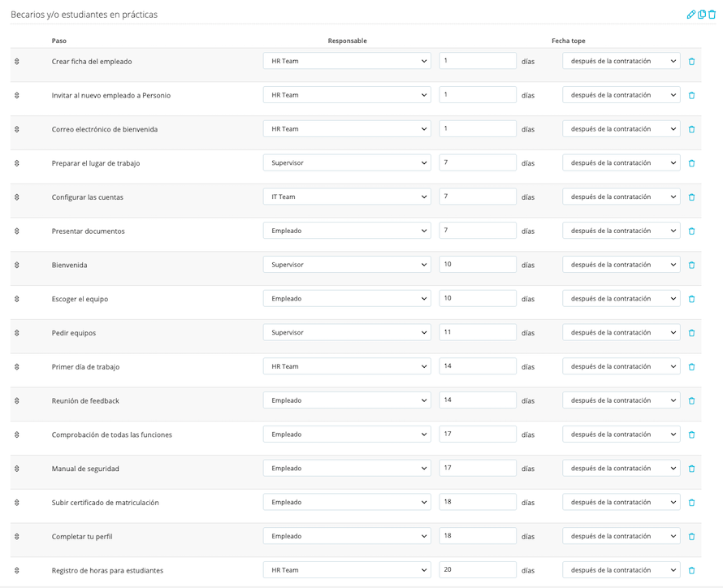Open Responsable dropdown for 'Preparar el lugar de trabajo'

click(347, 162)
